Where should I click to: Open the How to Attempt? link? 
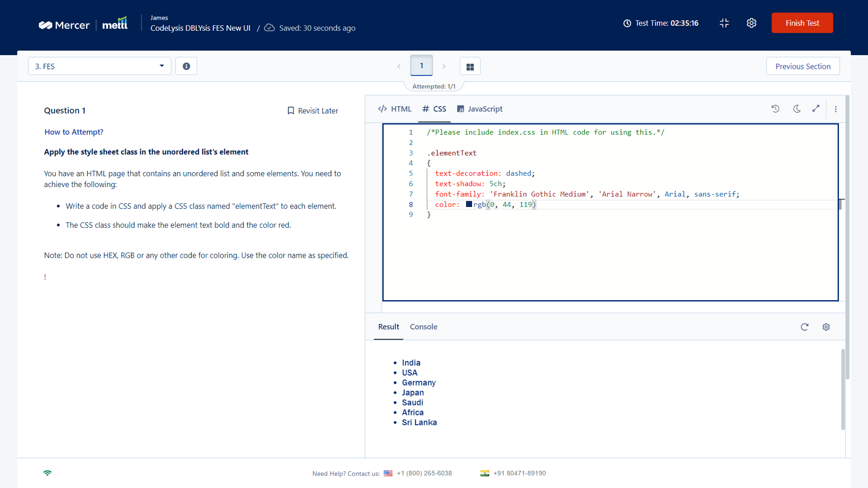(x=74, y=132)
